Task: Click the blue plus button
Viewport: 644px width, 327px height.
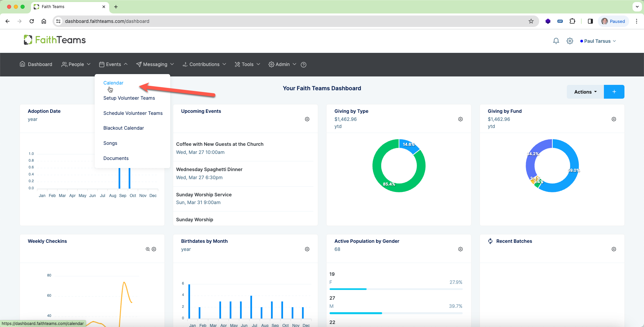Action: click(x=614, y=92)
